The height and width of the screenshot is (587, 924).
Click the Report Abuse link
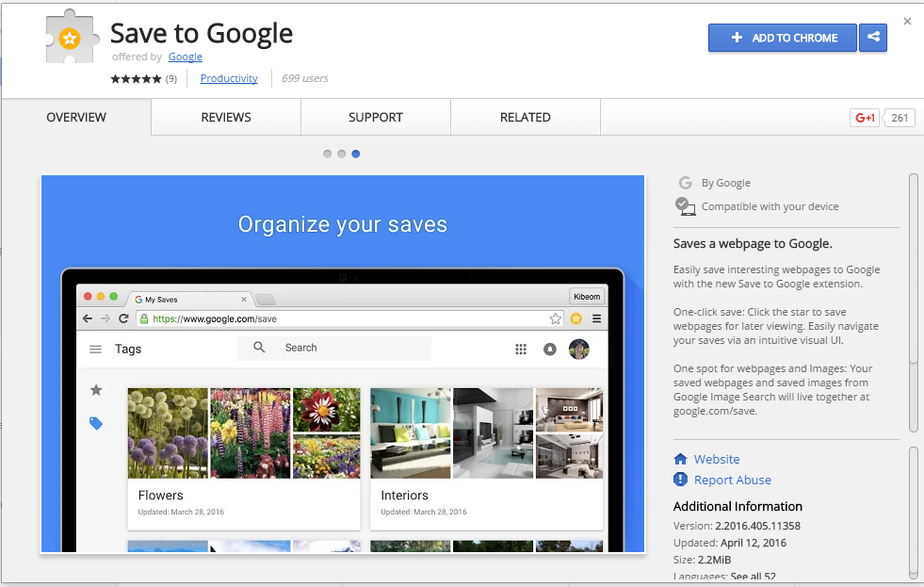[733, 480]
